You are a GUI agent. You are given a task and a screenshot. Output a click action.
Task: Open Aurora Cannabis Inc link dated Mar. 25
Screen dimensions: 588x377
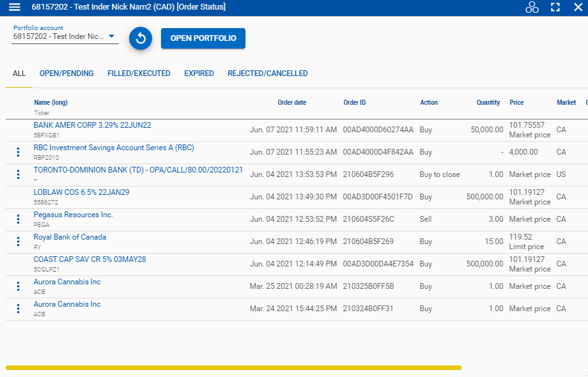pyautogui.click(x=67, y=282)
